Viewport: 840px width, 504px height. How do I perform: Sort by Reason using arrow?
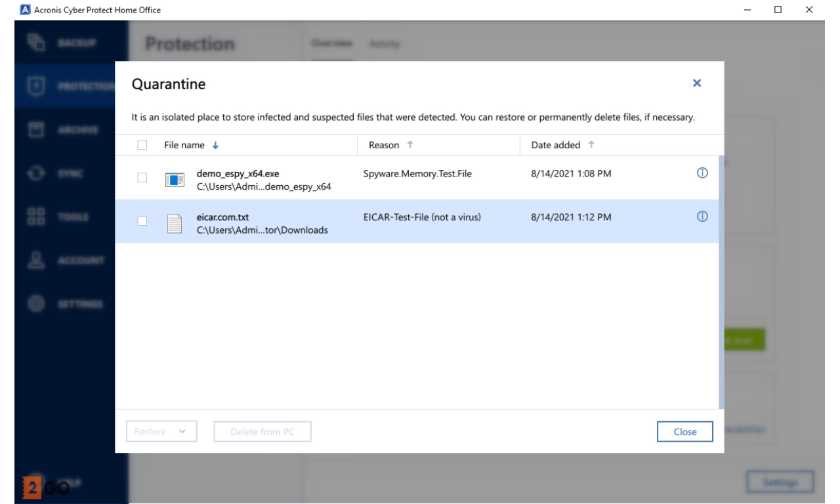click(x=411, y=145)
